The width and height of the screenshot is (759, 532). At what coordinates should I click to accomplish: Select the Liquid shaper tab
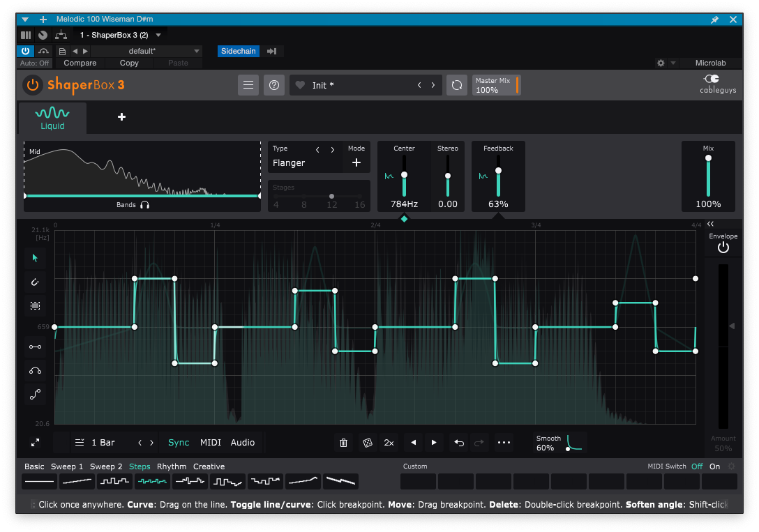(x=52, y=118)
